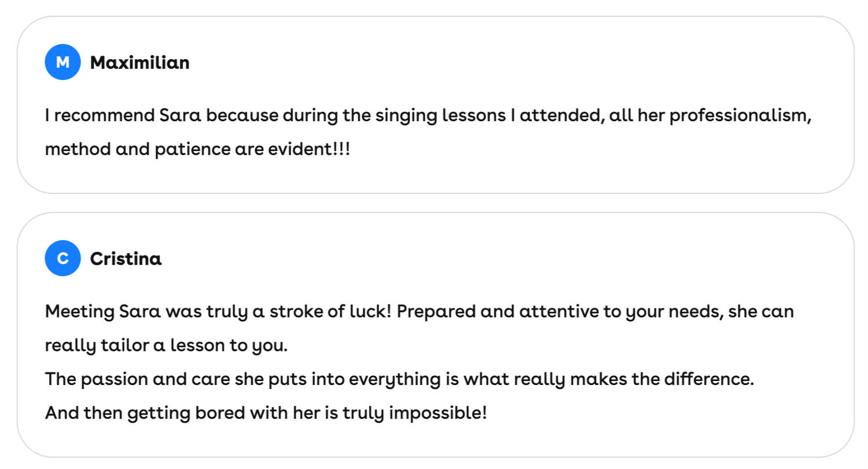Click "Sara" in Cristina's review text

pyautogui.click(x=139, y=312)
